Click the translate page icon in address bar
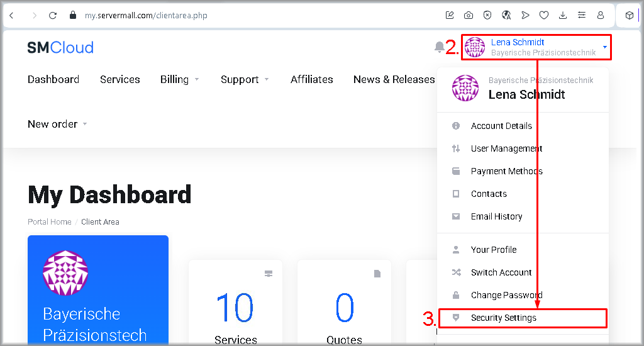 pos(506,15)
